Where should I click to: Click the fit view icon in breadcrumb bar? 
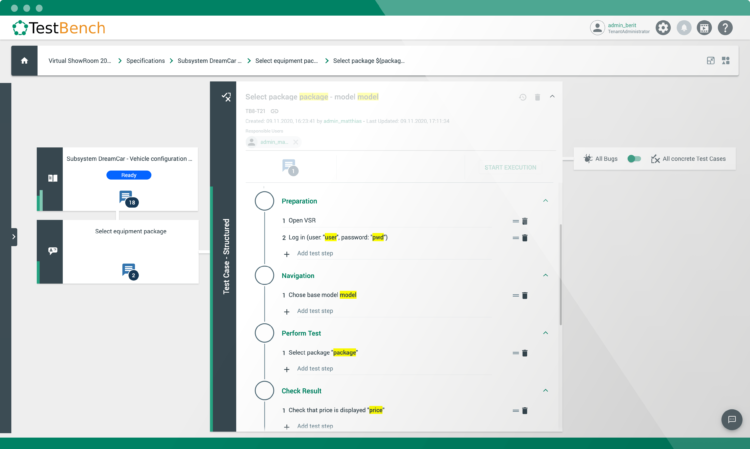(711, 61)
